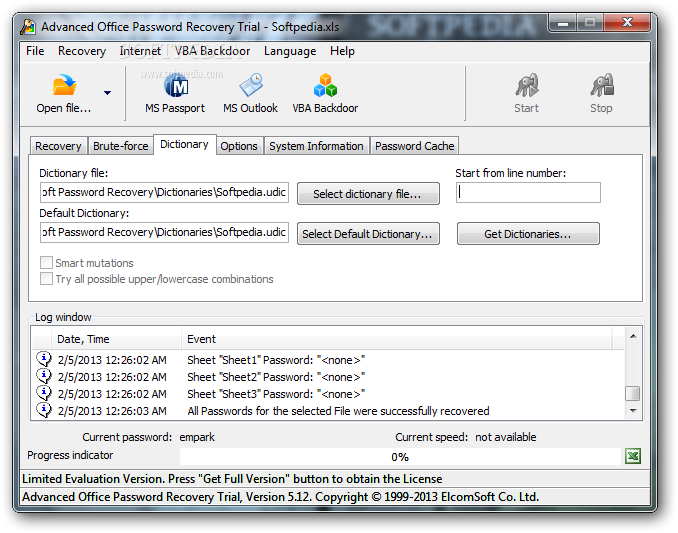678x533 pixels.
Task: Minimize the Password Recovery window
Action: (563, 22)
